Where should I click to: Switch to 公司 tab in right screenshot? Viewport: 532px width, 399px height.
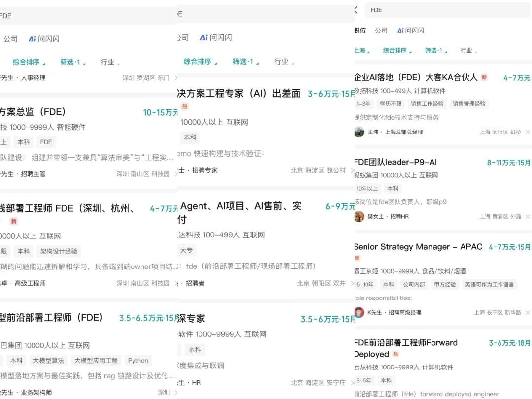[x=381, y=30]
